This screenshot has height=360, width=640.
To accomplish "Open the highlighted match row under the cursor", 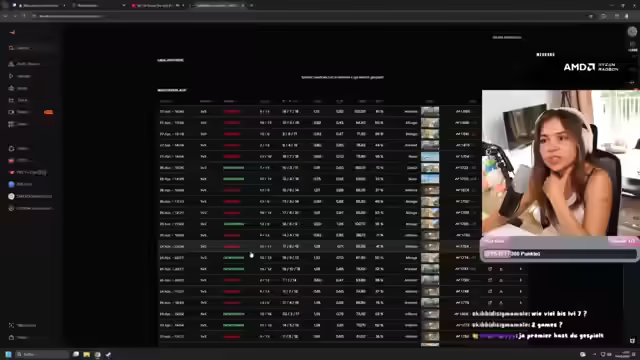I will pyautogui.click(x=319, y=247).
